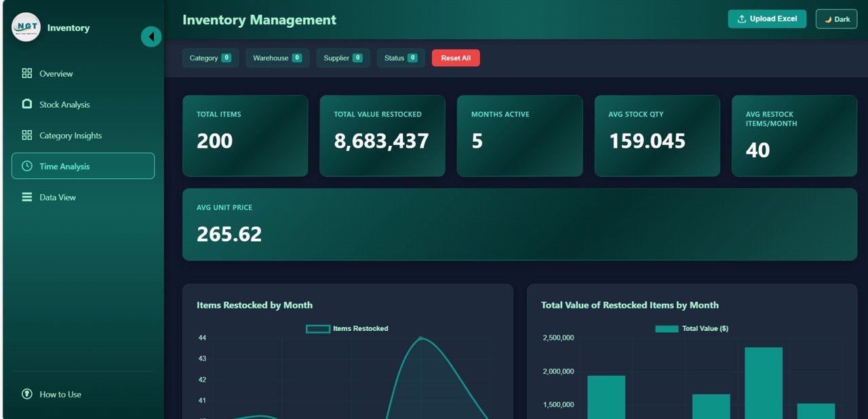Go to the Stock Analysis page
868x419 pixels.
click(x=64, y=104)
